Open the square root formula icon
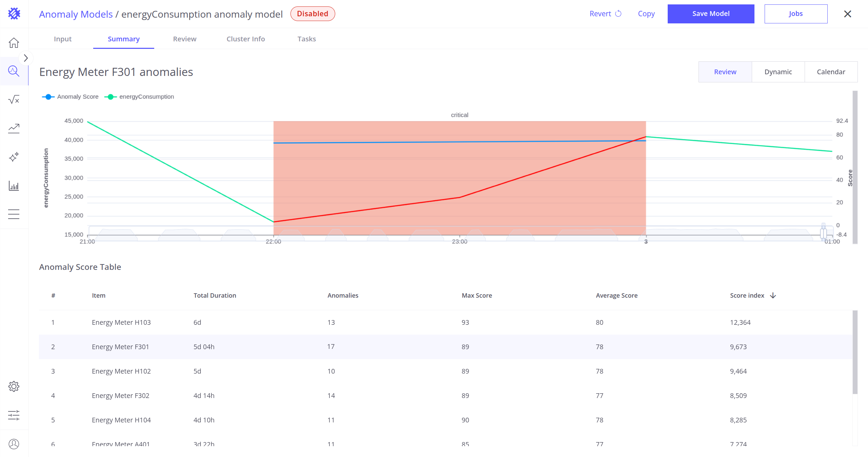 tap(14, 100)
